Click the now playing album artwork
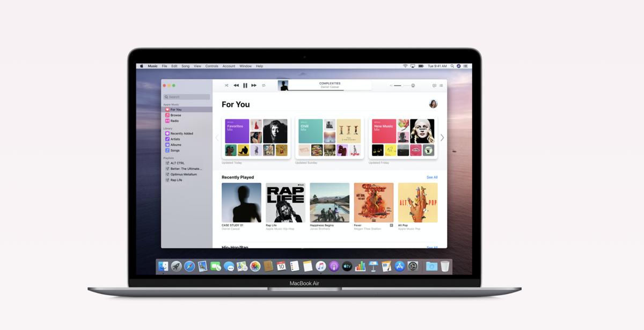 (283, 85)
